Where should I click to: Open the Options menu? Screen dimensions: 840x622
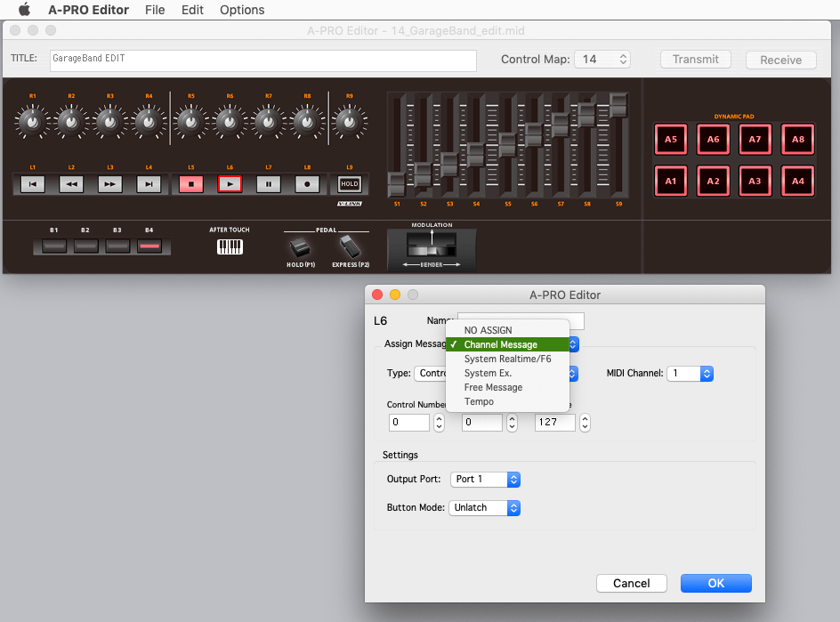pyautogui.click(x=241, y=10)
